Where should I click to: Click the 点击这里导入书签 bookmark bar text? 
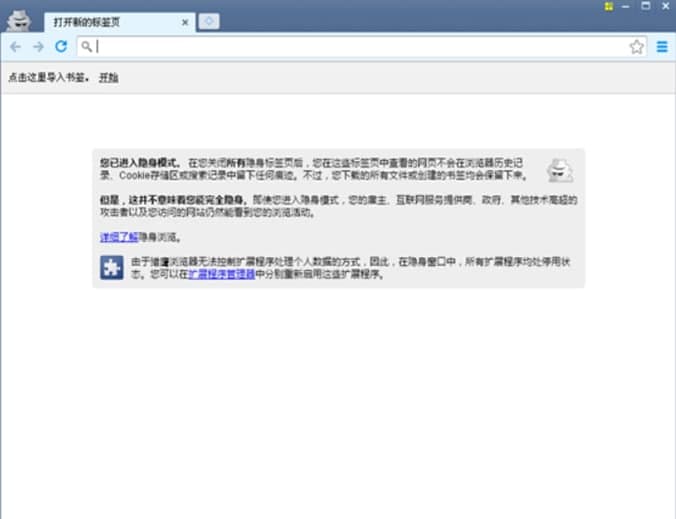49,78
